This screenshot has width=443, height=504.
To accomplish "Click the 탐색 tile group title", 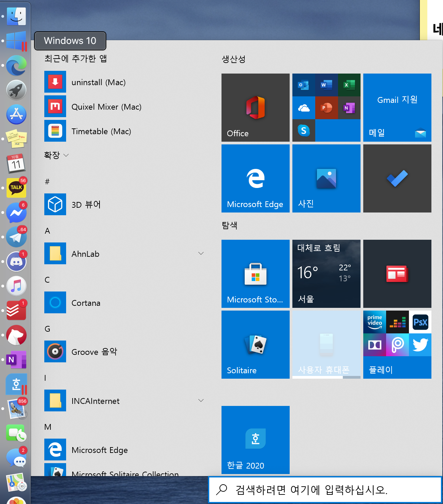I will point(230,225).
